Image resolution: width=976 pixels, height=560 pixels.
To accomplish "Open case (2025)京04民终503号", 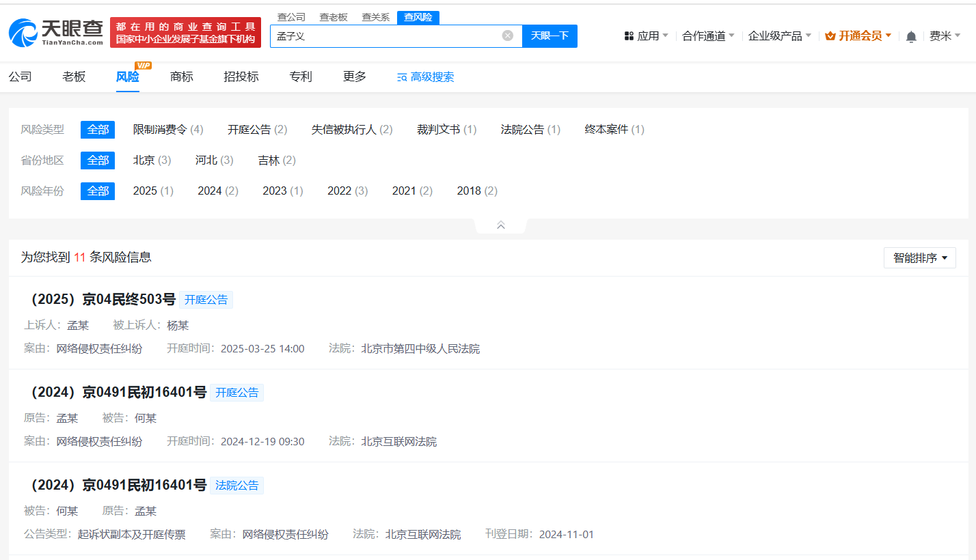I will coord(100,300).
